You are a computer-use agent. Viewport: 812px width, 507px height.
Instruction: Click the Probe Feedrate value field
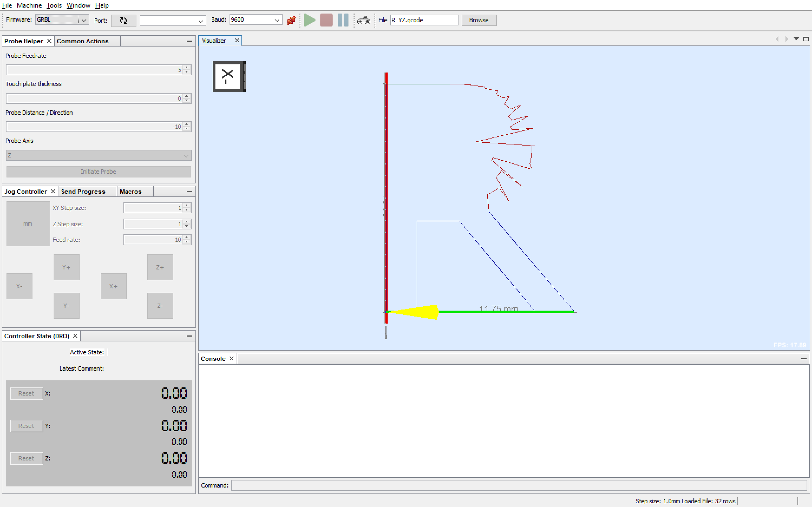(x=94, y=70)
